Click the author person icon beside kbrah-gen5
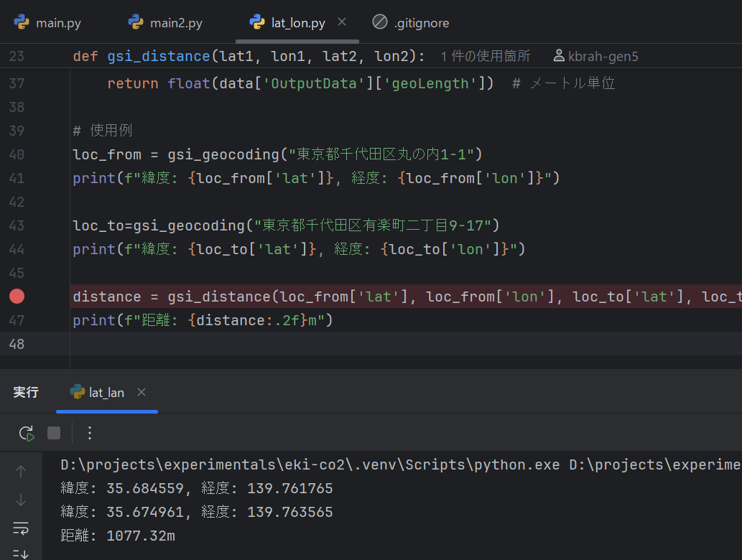Image resolution: width=742 pixels, height=560 pixels. (559, 56)
